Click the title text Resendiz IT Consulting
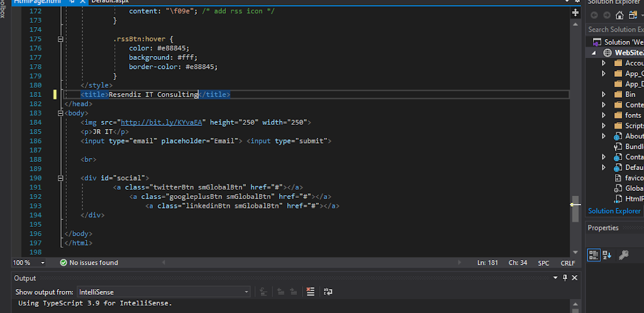 pyautogui.click(x=153, y=94)
